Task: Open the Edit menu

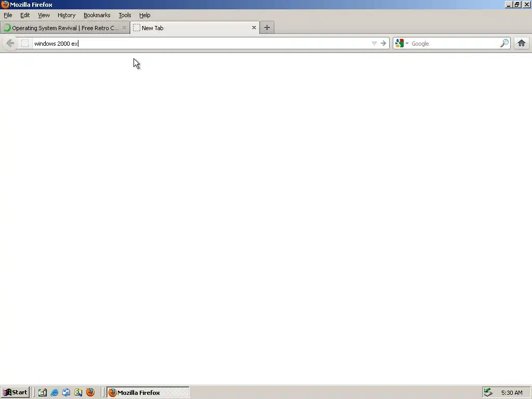Action: [25, 15]
